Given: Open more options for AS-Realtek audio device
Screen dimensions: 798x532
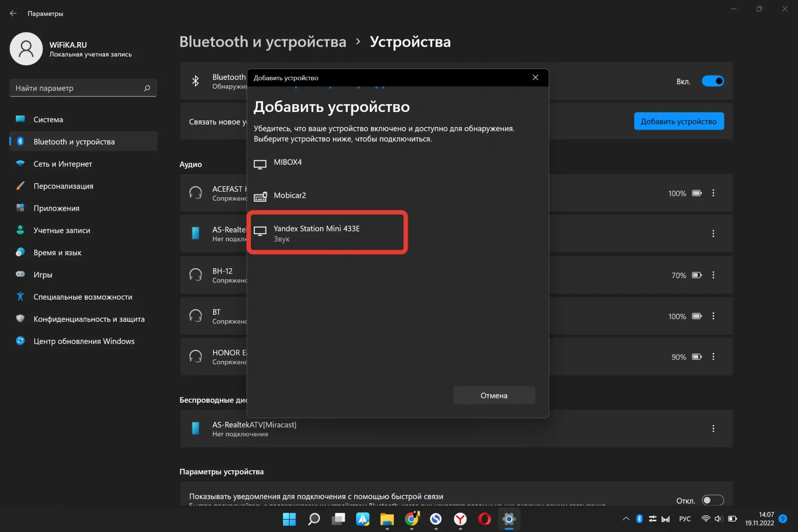Looking at the screenshot, I should tap(713, 233).
